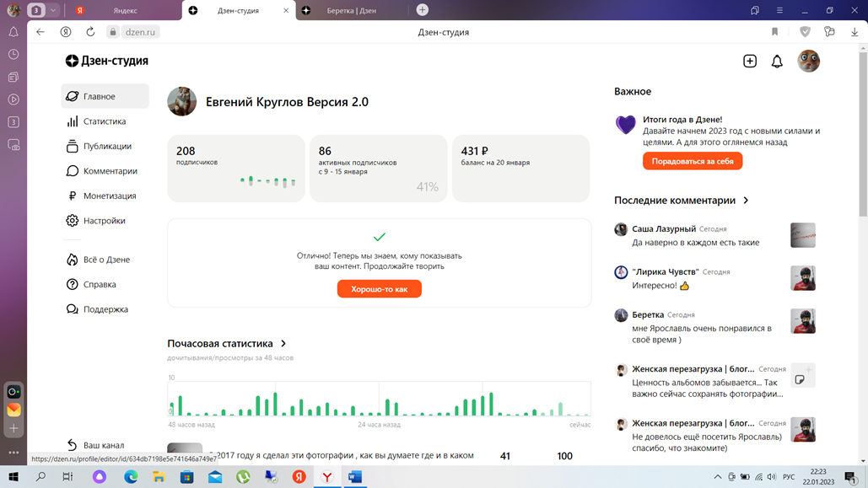The width and height of the screenshot is (868, 488).
Task: Open Word from the taskbar
Action: tap(355, 477)
